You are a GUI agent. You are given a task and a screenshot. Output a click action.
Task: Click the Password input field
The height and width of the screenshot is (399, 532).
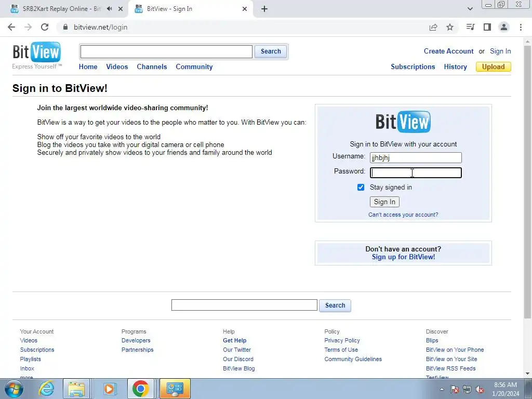point(416,172)
